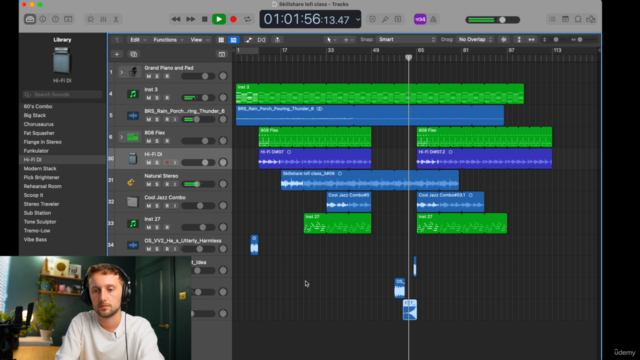Toggle the Solo S button in the control bar
Image resolution: width=640 pixels, height=360 pixels.
(x=398, y=19)
